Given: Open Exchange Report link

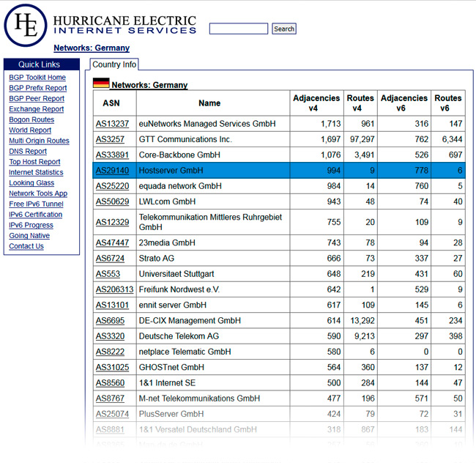Looking at the screenshot, I should [x=37, y=109].
